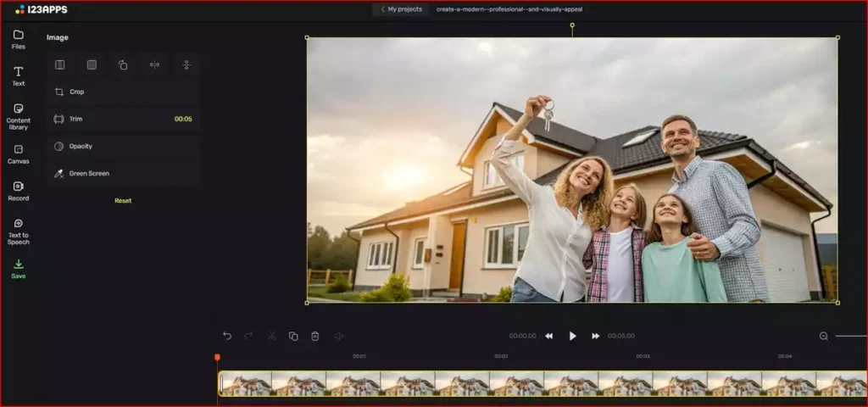868x407 pixels.
Task: Duplicate the selected clip
Action: click(x=293, y=336)
